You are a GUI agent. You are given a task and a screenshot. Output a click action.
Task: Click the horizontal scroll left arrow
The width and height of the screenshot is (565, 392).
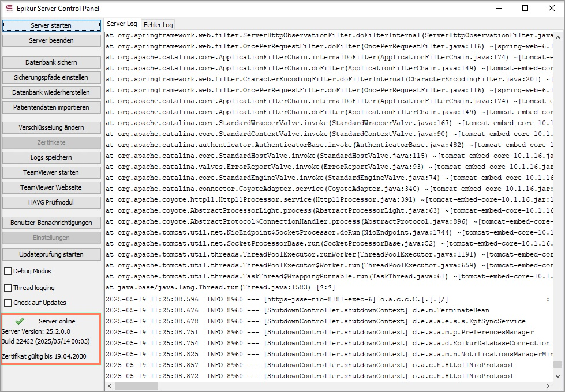(110, 386)
